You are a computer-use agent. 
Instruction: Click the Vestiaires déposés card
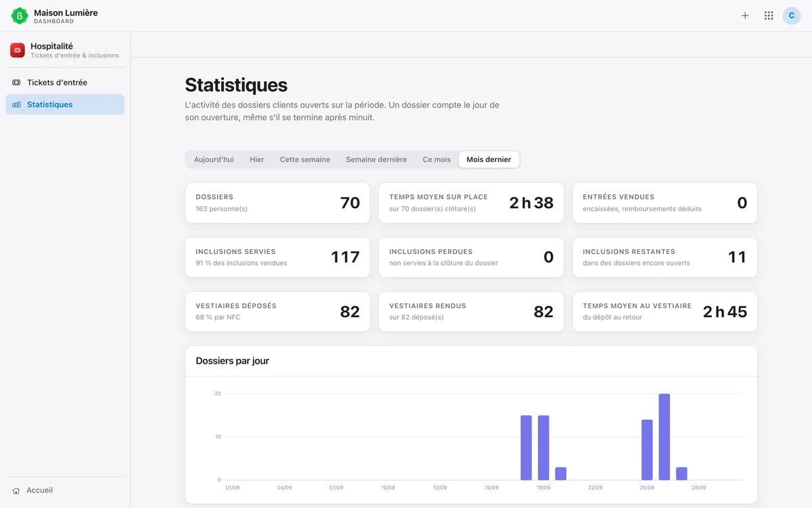pos(277,312)
